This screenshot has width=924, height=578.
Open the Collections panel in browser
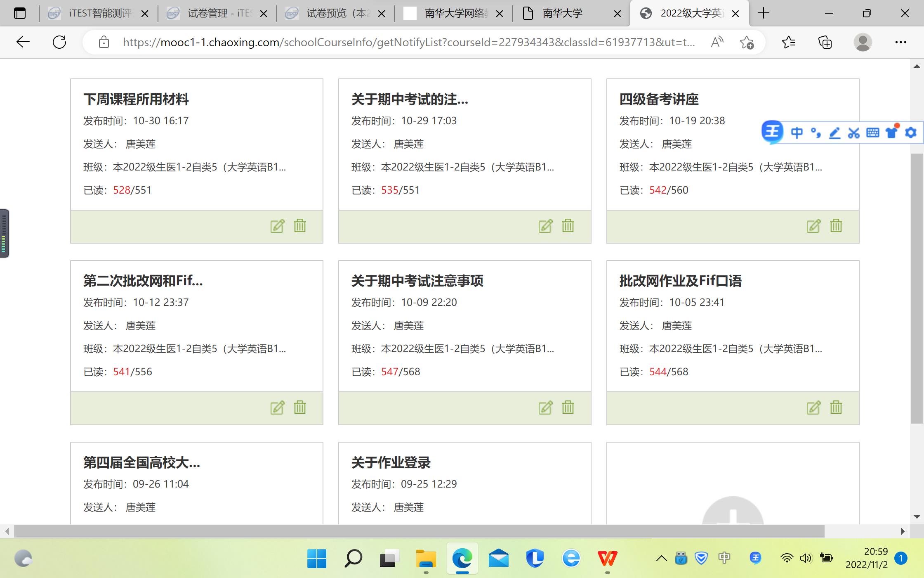click(825, 42)
